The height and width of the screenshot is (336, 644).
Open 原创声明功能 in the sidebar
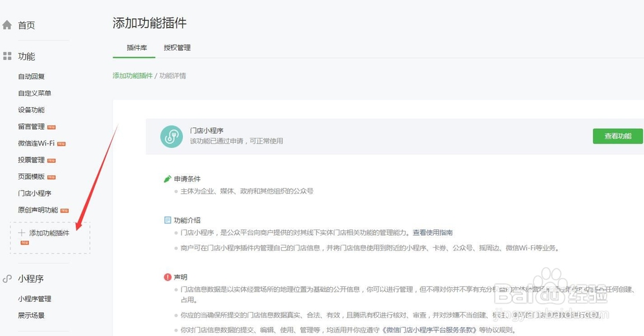38,210
